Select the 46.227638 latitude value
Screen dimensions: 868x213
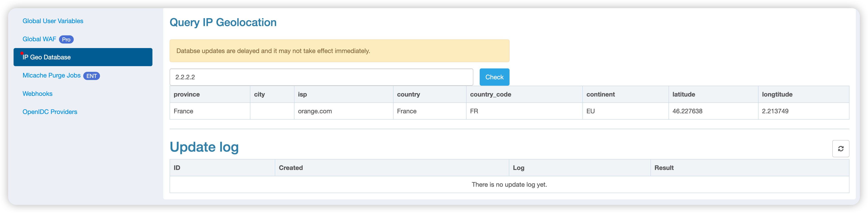687,111
